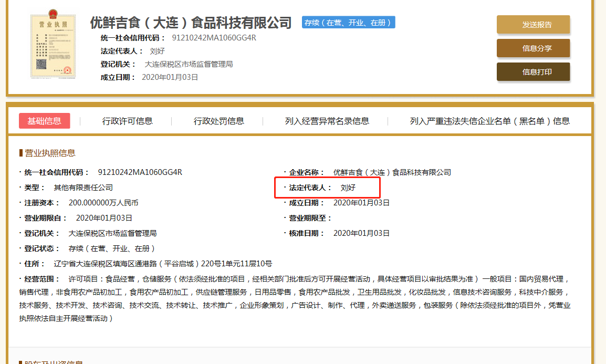Click header credit code 91210242MA1060GG4R
The image size is (606, 364).
point(214,38)
